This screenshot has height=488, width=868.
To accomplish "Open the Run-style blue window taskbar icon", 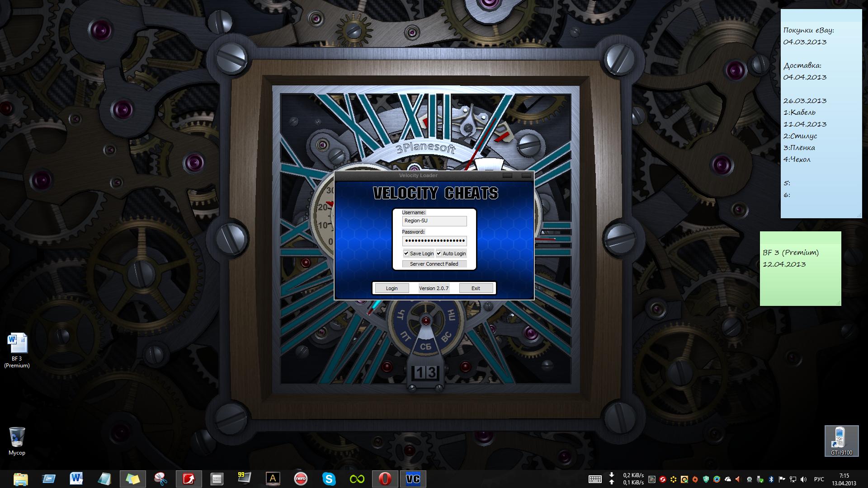I will pyautogui.click(x=48, y=479).
